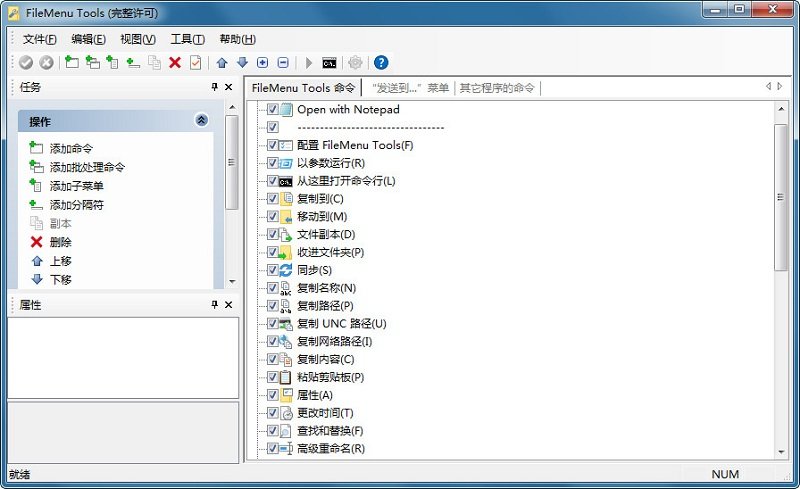
Task: Click tab strip left scroll arrow
Action: coord(768,87)
